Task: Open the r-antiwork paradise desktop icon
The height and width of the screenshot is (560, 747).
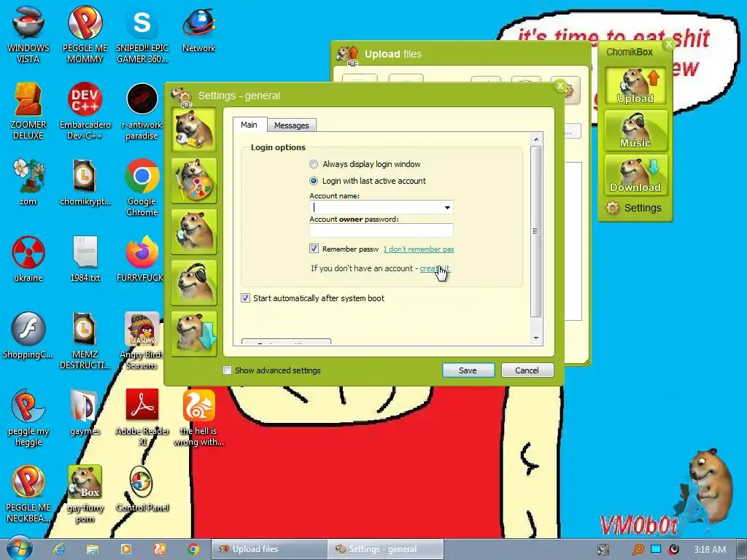Action: 142,112
